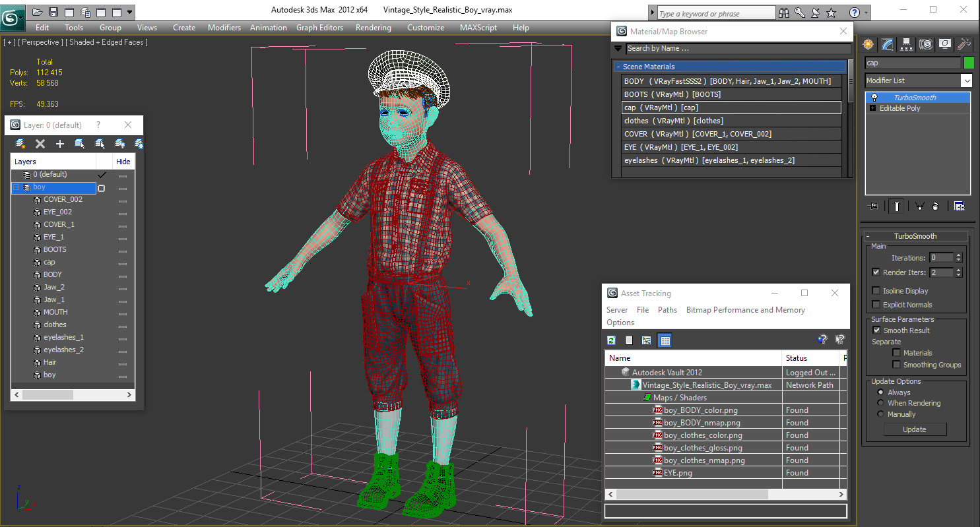Image resolution: width=980 pixels, height=527 pixels.
Task: Enable Explicit Normals checkbox
Action: [876, 305]
